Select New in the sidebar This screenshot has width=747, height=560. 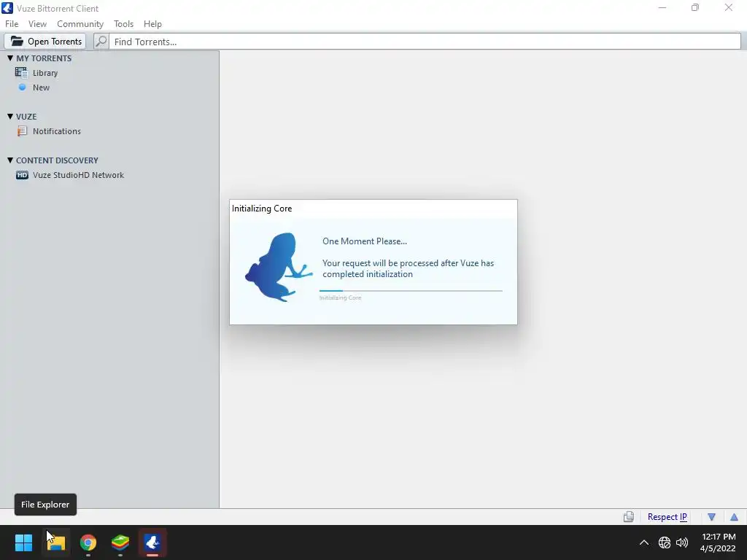[x=41, y=87]
